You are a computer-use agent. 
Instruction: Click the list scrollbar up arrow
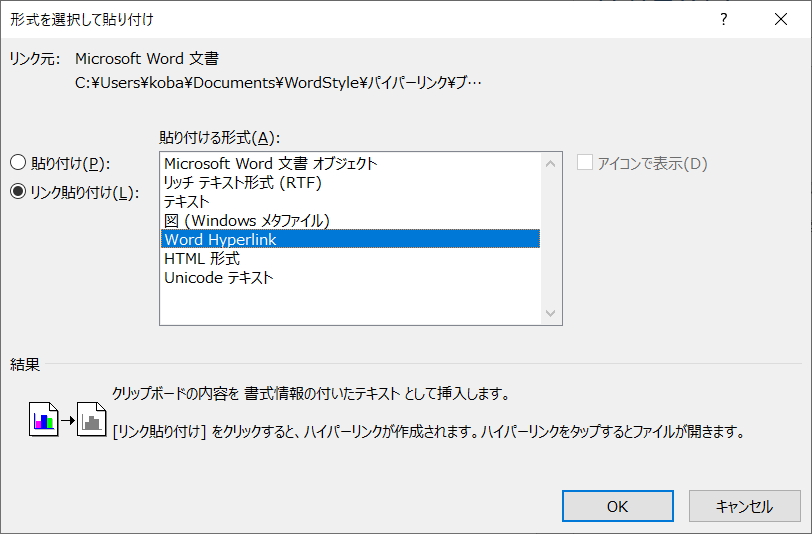pyautogui.click(x=550, y=162)
